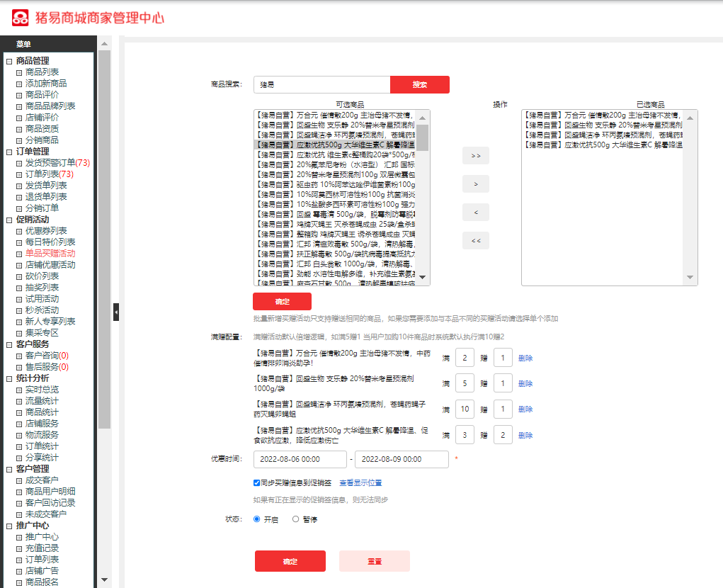Image resolution: width=723 pixels, height=588 pixels.
Task: Edit 赠 quantity for 万合元 催情散 row
Action: click(503, 358)
